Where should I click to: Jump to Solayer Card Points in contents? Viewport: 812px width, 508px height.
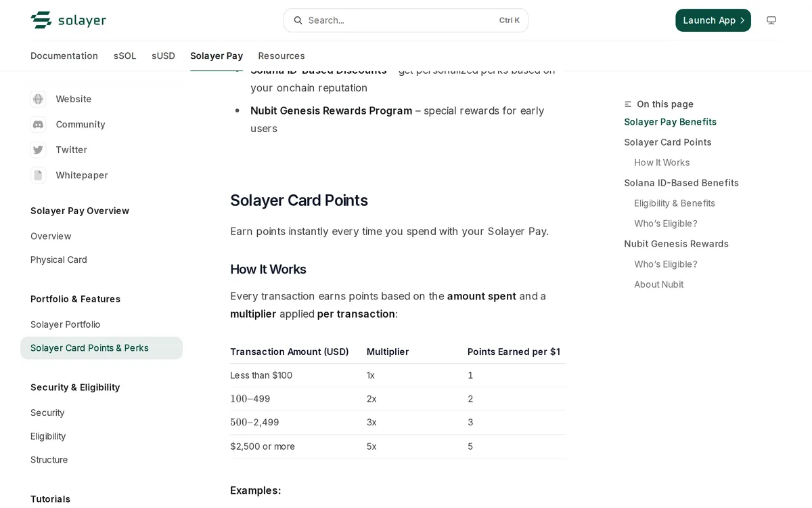click(668, 142)
